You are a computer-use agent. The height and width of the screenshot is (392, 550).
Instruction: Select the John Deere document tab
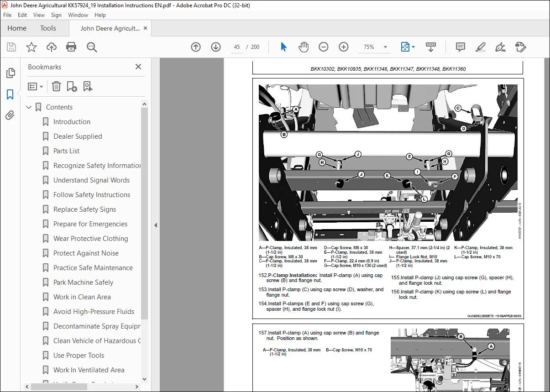point(110,28)
